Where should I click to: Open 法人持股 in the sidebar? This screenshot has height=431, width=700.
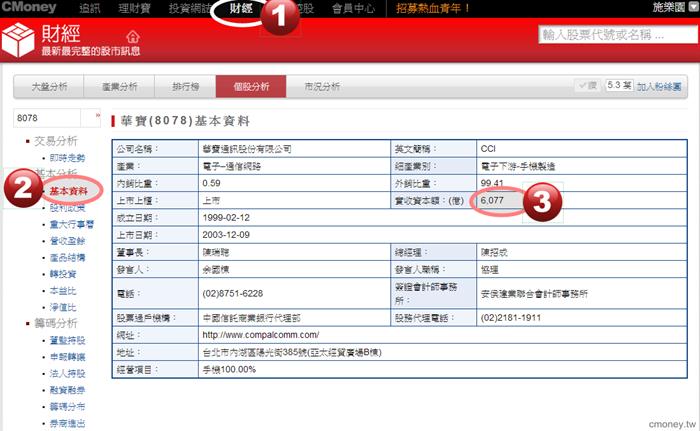coord(67,373)
